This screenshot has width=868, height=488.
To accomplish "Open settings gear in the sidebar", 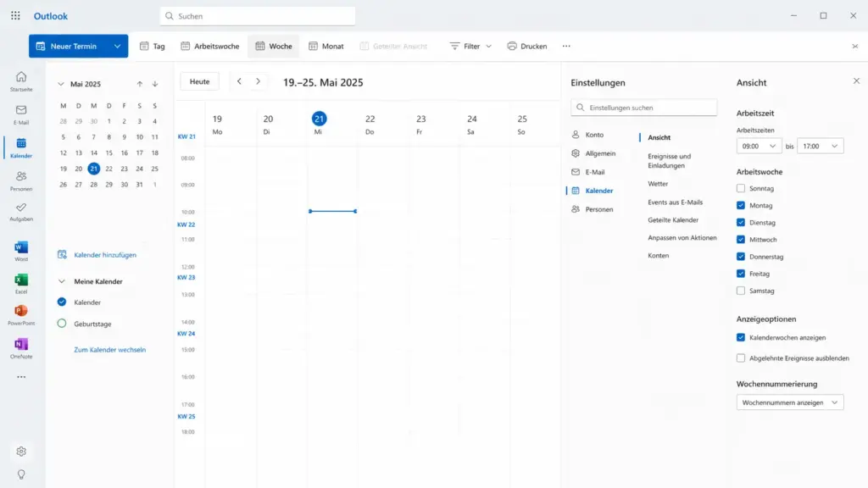I will [21, 452].
